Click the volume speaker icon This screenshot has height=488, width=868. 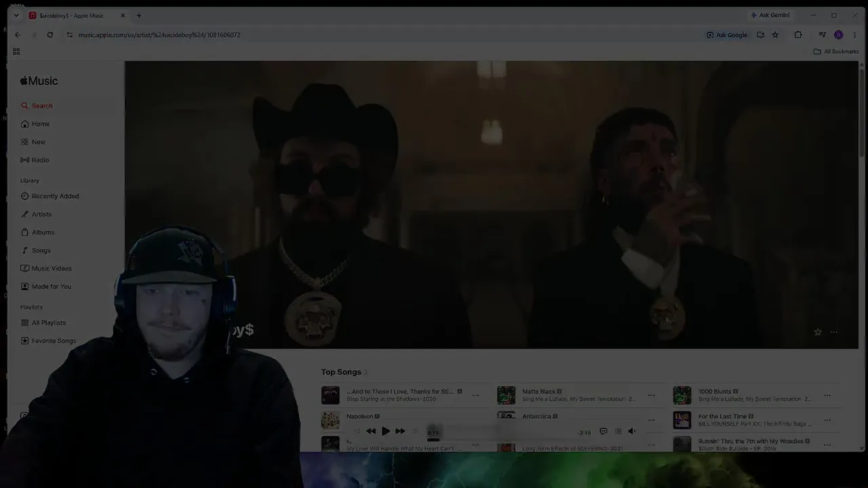(x=632, y=431)
